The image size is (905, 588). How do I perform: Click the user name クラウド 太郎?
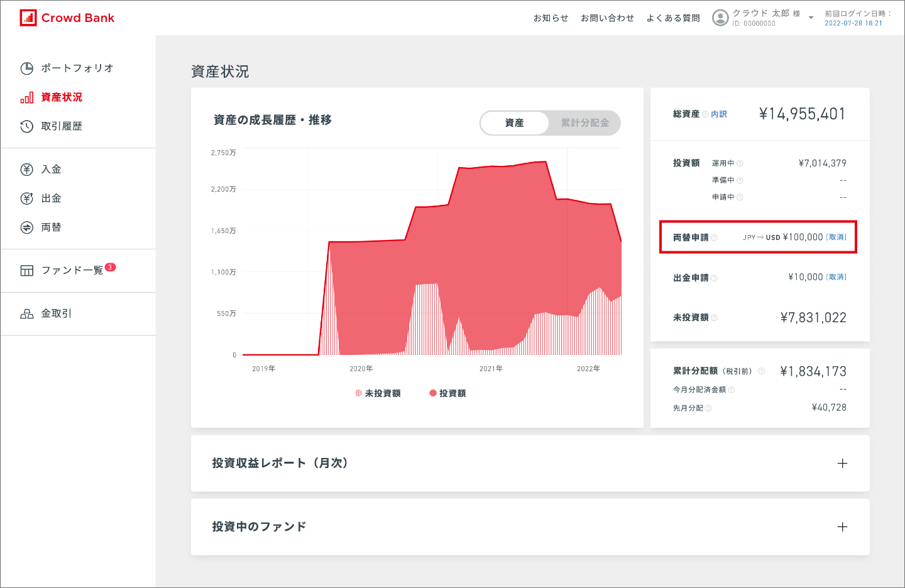tap(761, 13)
